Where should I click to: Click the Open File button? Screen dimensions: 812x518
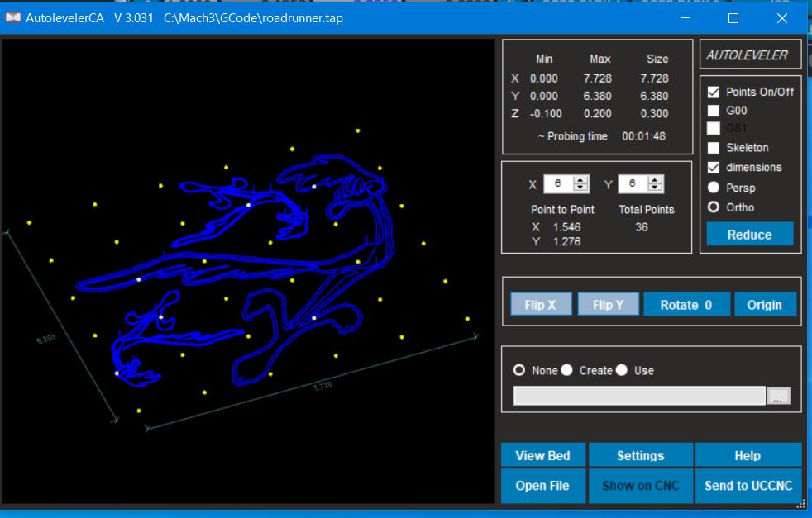coord(543,486)
